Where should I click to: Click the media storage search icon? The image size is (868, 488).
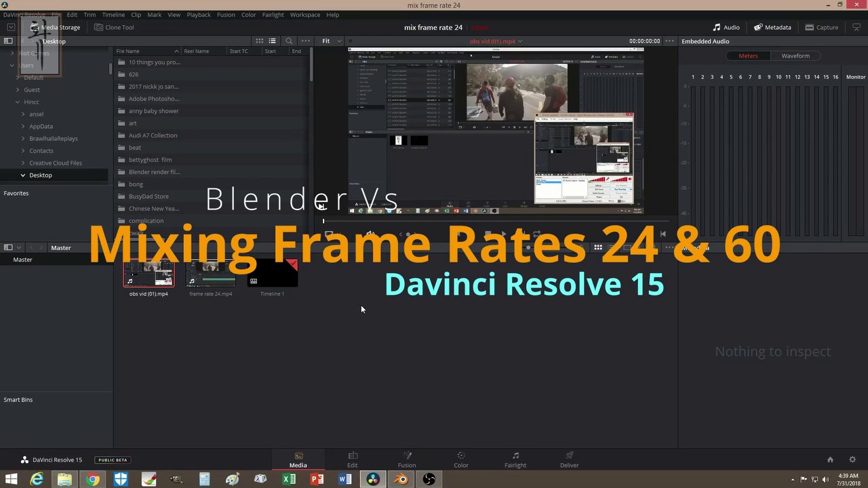pyautogui.click(x=289, y=41)
